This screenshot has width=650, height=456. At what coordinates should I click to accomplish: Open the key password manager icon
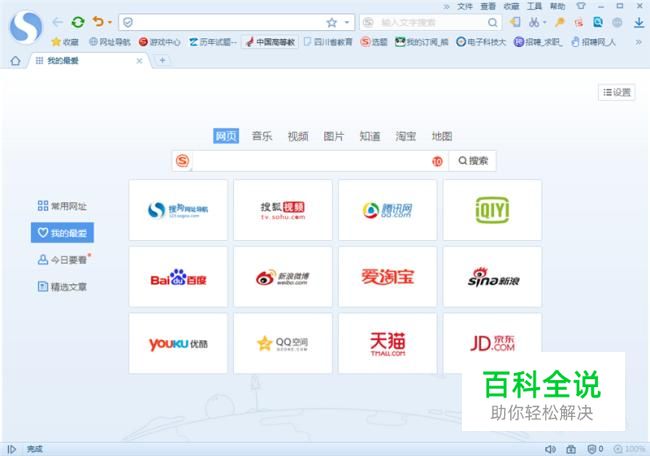coord(560,22)
